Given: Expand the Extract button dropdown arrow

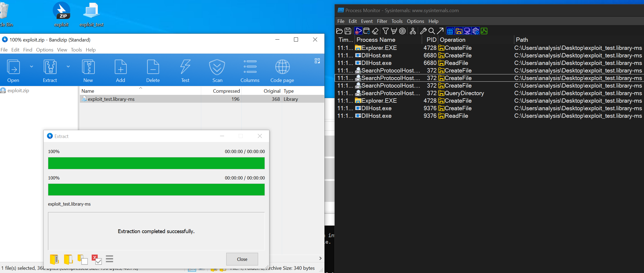Looking at the screenshot, I should click(x=68, y=67).
